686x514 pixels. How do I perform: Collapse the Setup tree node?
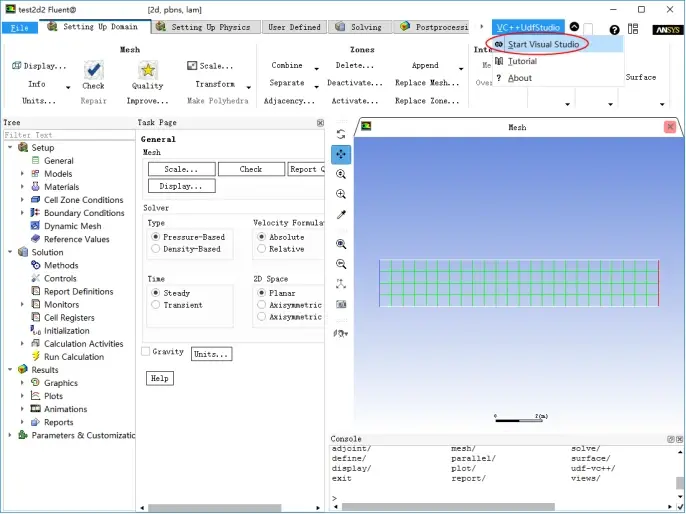10,147
